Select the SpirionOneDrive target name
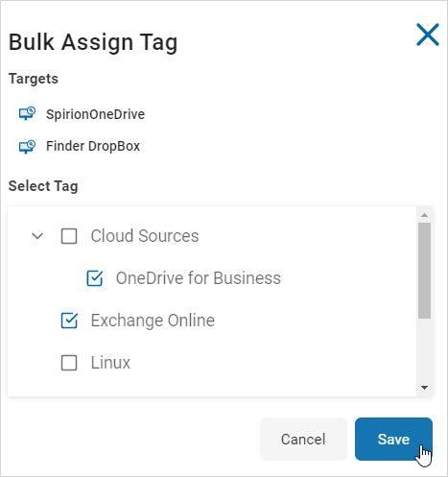The width and height of the screenshot is (448, 477). tap(95, 114)
